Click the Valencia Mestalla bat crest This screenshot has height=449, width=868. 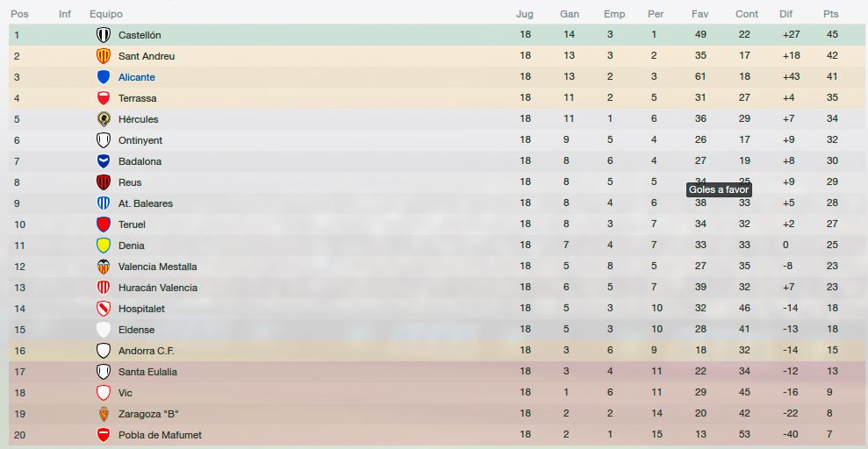click(104, 267)
